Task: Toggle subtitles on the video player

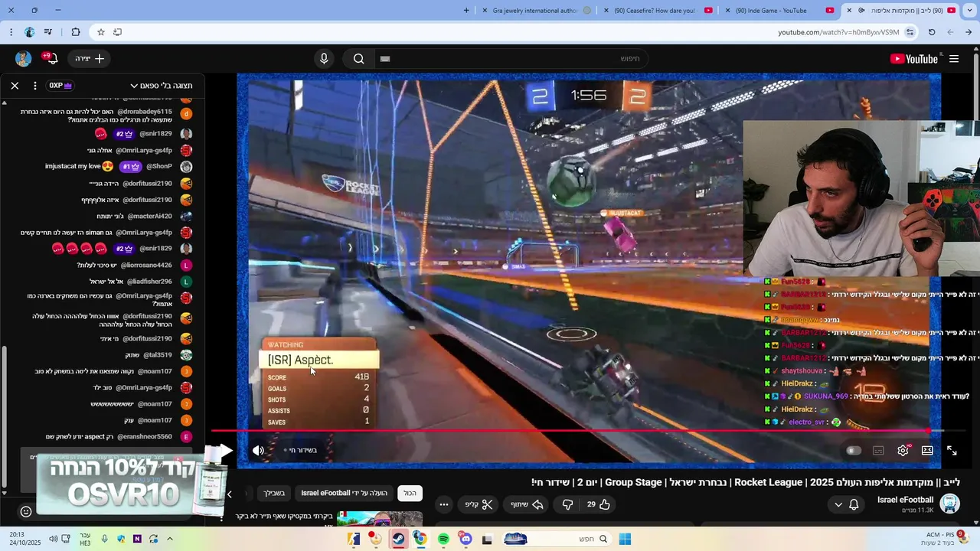Action: pos(878,451)
